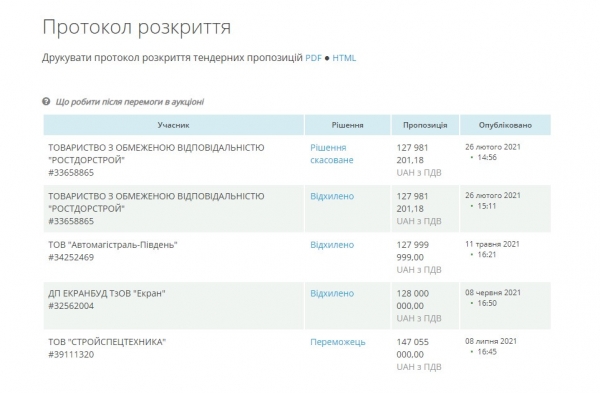Click the proposal amount 128 000 000,00
Viewport: 600px width, 393px height.
pos(412,300)
